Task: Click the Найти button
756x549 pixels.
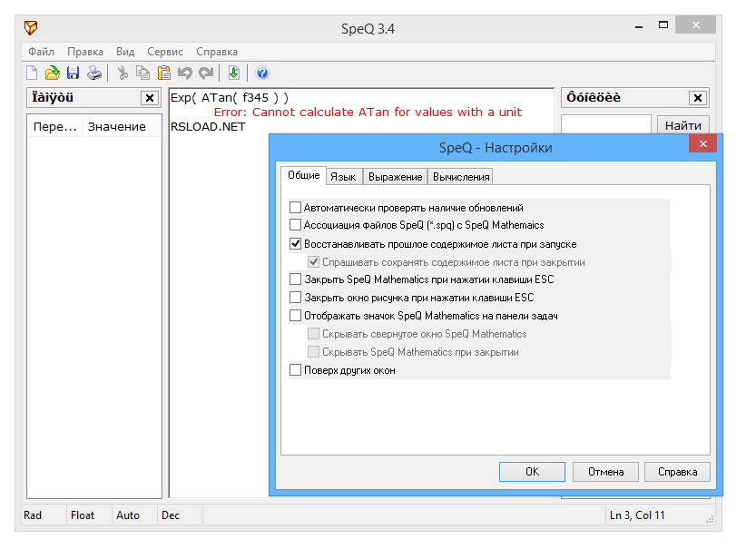Action: tap(682, 126)
